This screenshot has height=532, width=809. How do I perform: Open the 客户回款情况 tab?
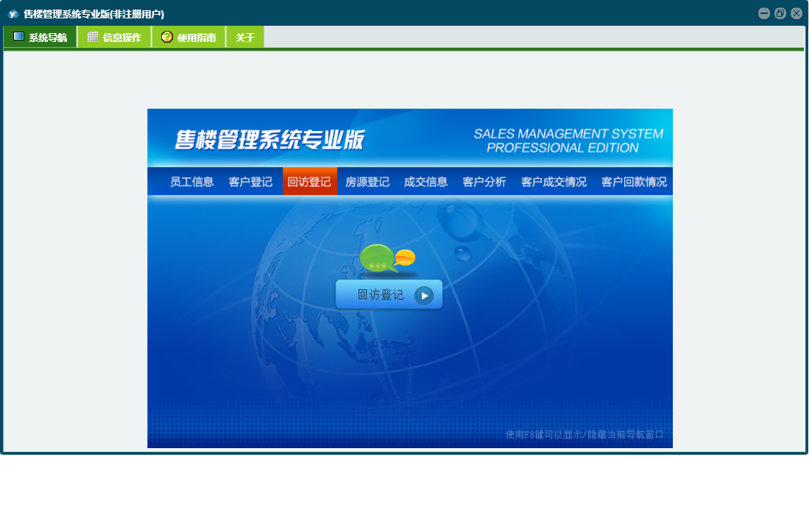(634, 182)
